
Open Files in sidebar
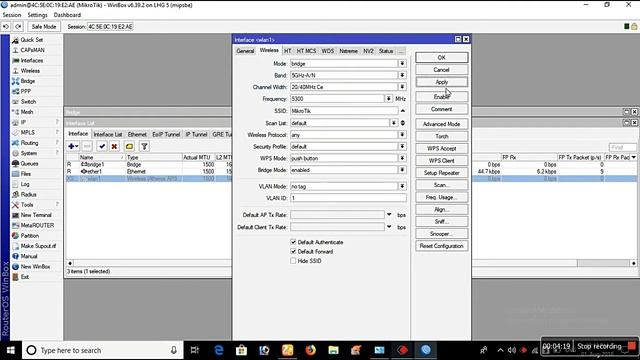point(26,174)
